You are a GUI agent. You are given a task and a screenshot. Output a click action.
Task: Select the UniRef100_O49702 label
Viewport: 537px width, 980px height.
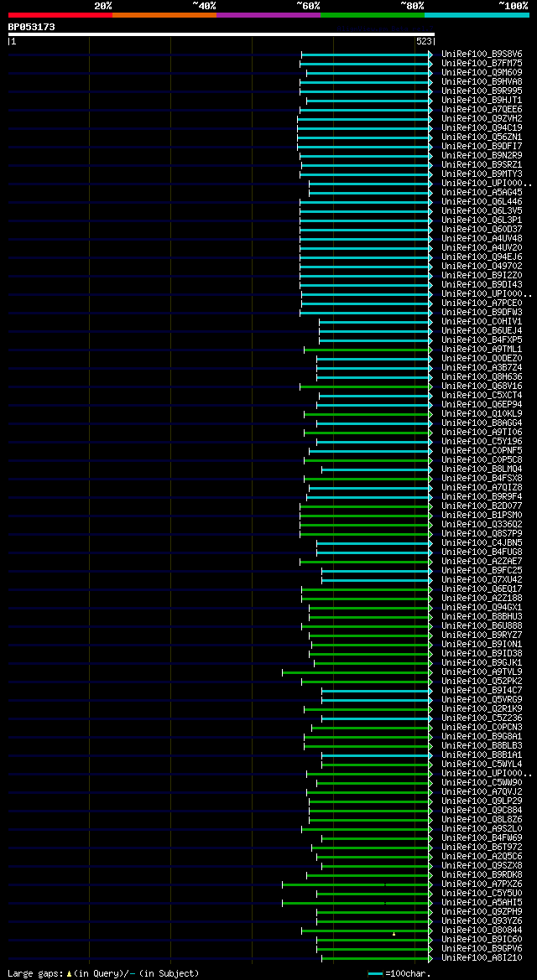pyautogui.click(x=482, y=267)
